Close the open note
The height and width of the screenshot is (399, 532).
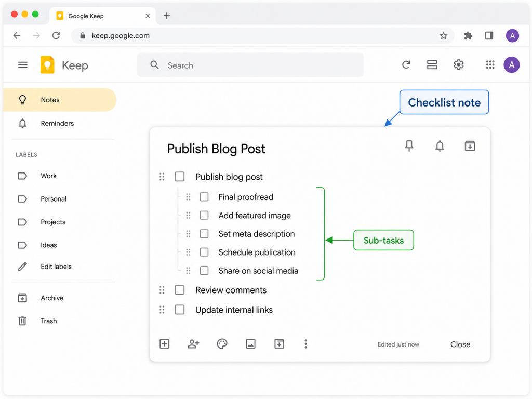click(460, 344)
